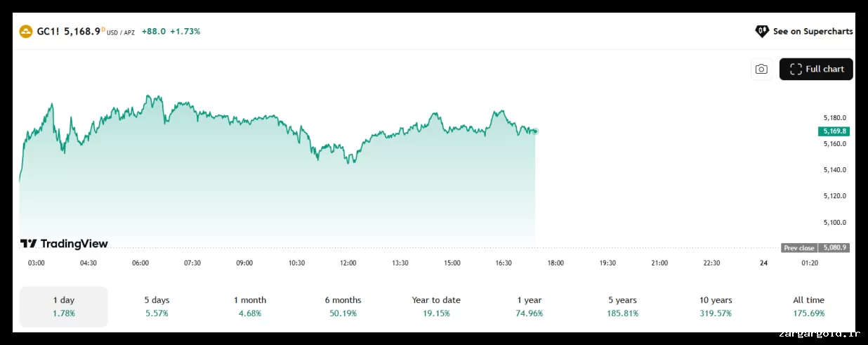Click the Supercharts logo icon
This screenshot has width=868, height=345.
[x=762, y=32]
